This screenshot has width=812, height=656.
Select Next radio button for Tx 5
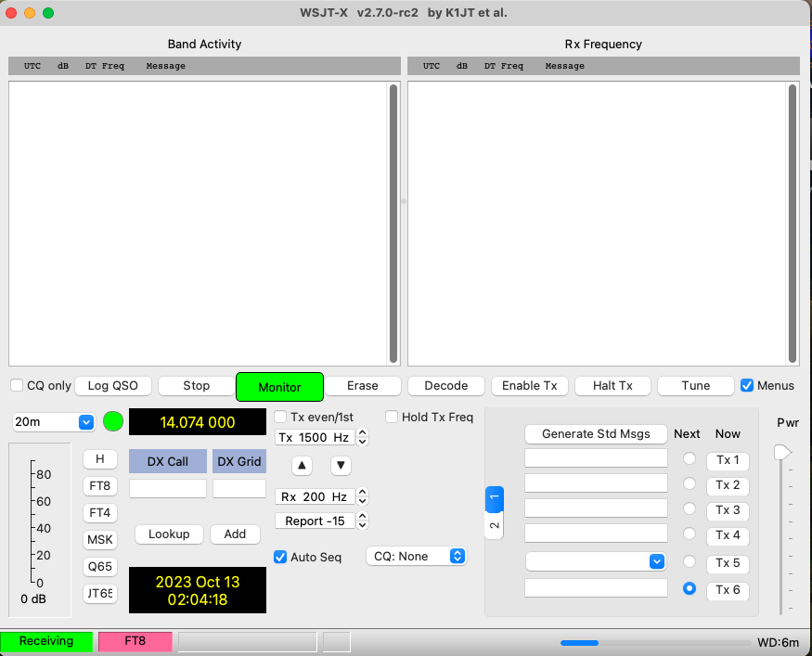(690, 561)
